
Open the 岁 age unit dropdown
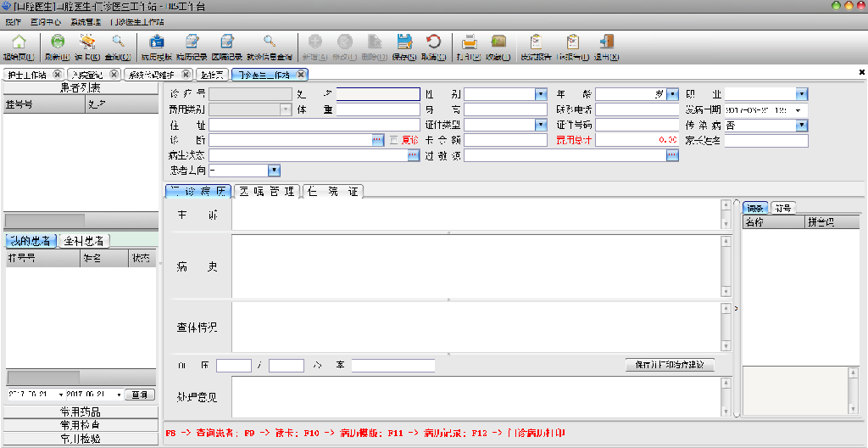[x=672, y=93]
